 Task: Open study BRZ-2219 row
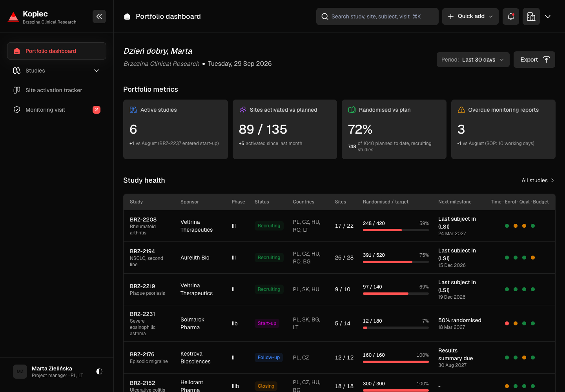tap(339, 289)
